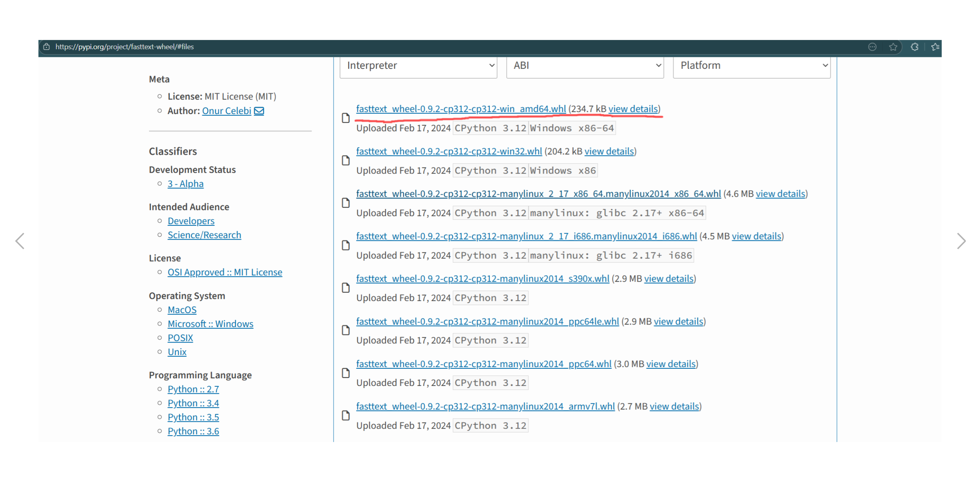Go to previous image with left arrow
The image size is (980, 482).
tap(20, 241)
